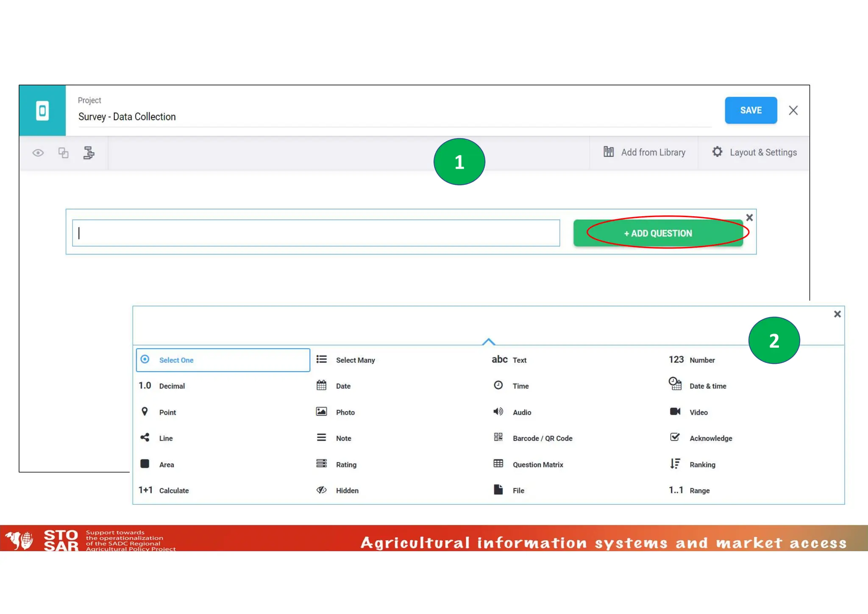Select the Point location type
The image size is (868, 614).
click(167, 412)
